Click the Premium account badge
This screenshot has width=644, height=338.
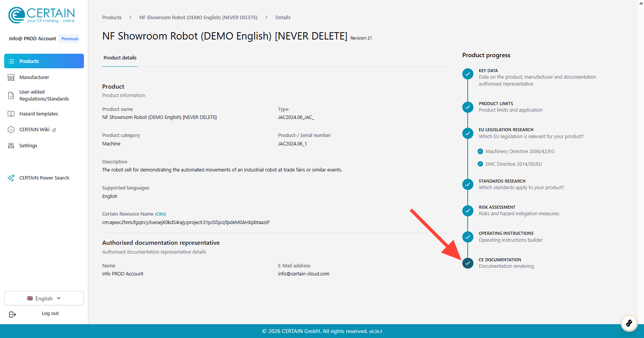(70, 39)
